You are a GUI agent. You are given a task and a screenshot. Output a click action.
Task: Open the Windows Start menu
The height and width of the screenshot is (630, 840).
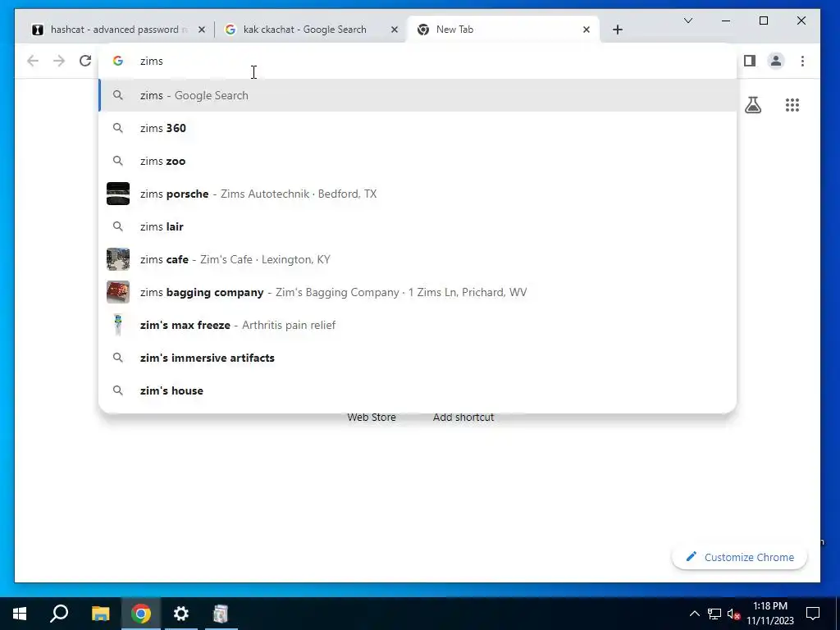coord(20,614)
